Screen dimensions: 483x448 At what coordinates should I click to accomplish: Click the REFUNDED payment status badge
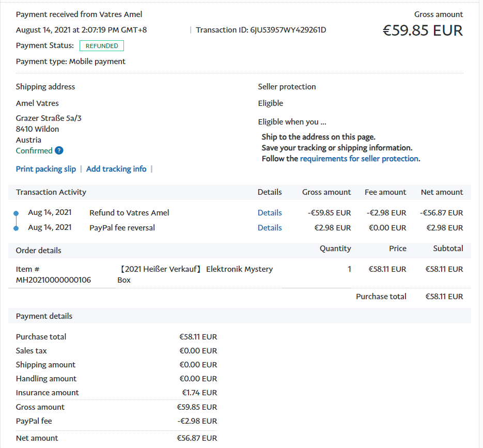(x=102, y=46)
